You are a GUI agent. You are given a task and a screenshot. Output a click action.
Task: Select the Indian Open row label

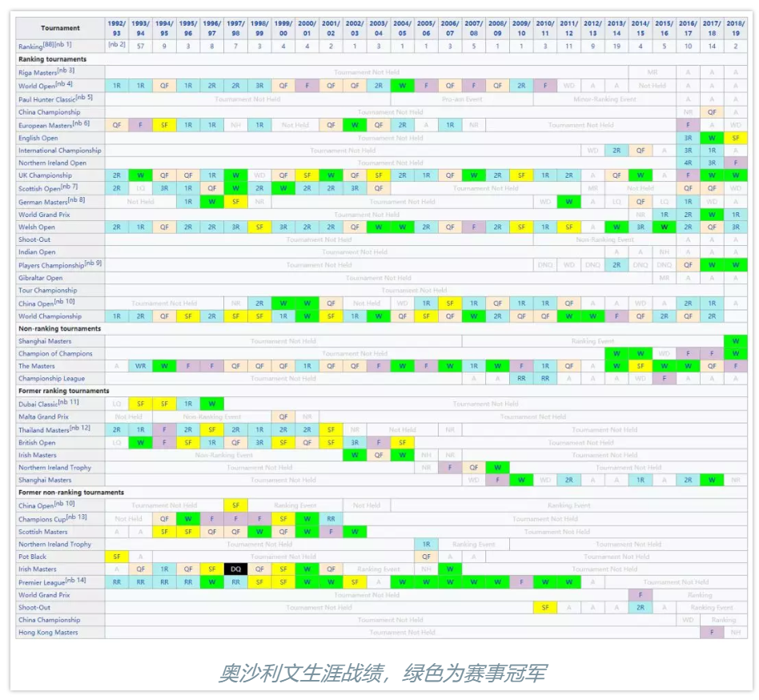[37, 252]
